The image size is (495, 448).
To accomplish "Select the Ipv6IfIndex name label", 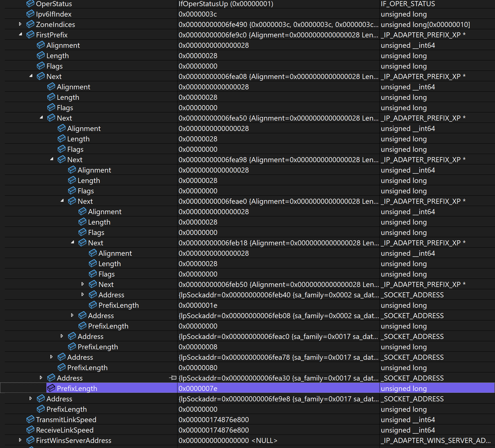I will 54,14.
